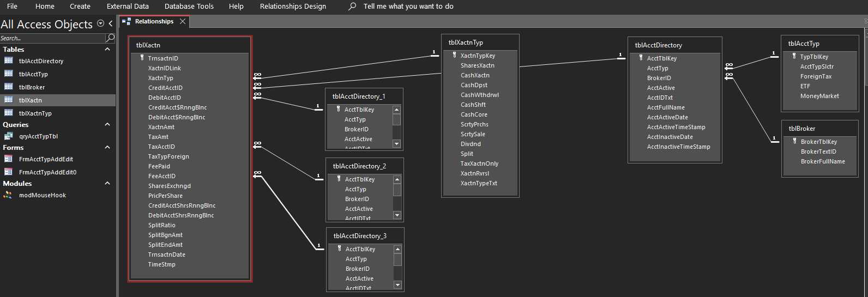The width and height of the screenshot is (868, 297).
Task: Select the CreditAcctID field in tblXactn
Action: (x=165, y=88)
